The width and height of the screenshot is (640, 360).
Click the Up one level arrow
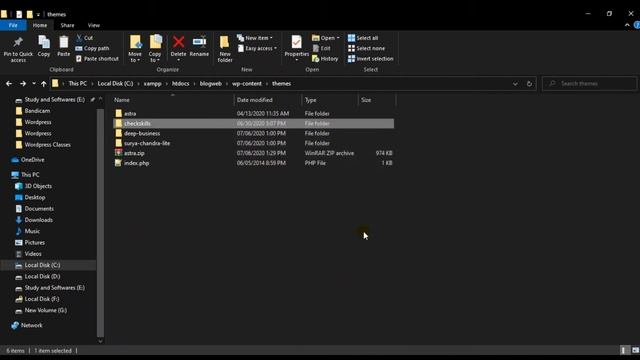pyautogui.click(x=43, y=84)
